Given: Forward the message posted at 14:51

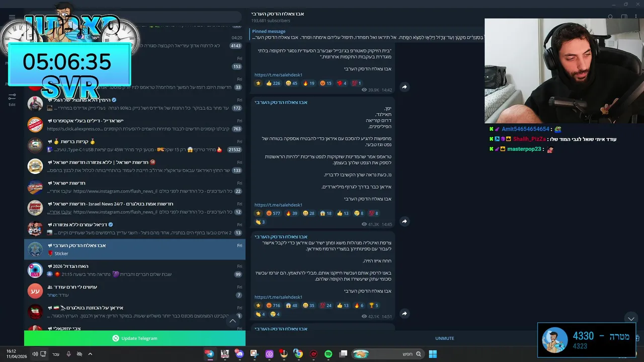Looking at the screenshot, I should 404,313.
